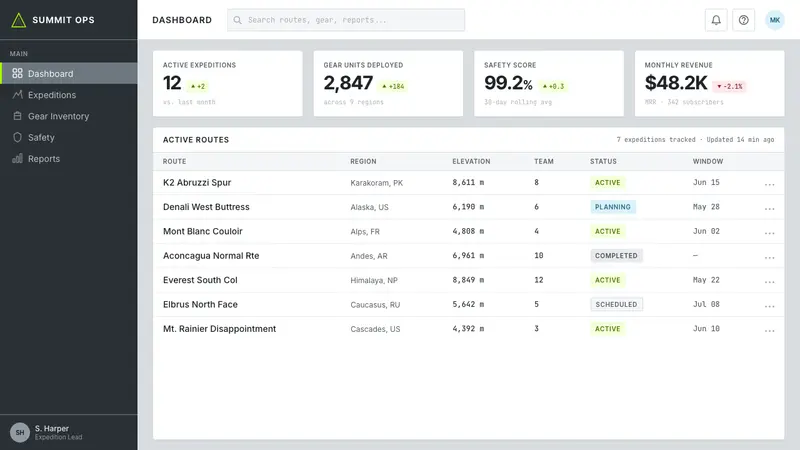Click the COMPLETED status badge
Image resolution: width=800 pixels, height=450 pixels.
[616, 256]
